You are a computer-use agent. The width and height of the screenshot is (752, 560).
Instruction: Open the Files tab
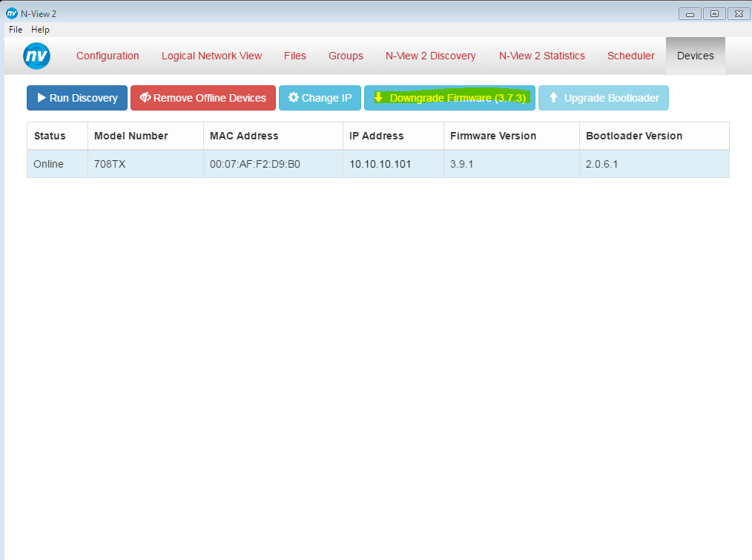point(295,56)
